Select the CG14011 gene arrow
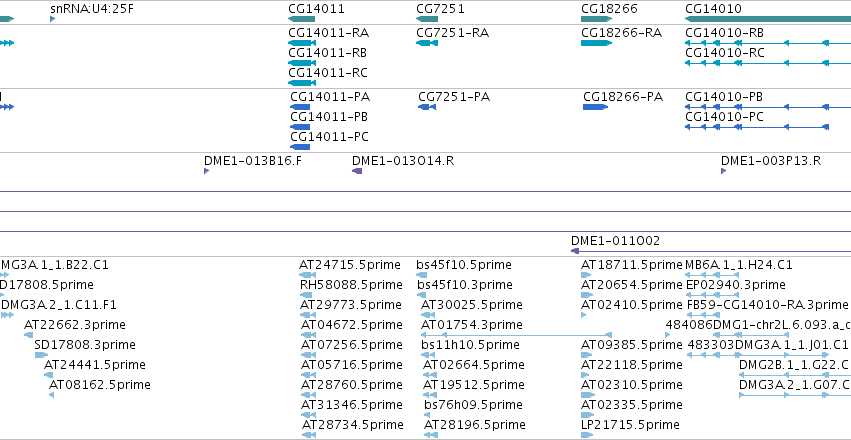Viewport: 851px width, 440px height. [301, 19]
